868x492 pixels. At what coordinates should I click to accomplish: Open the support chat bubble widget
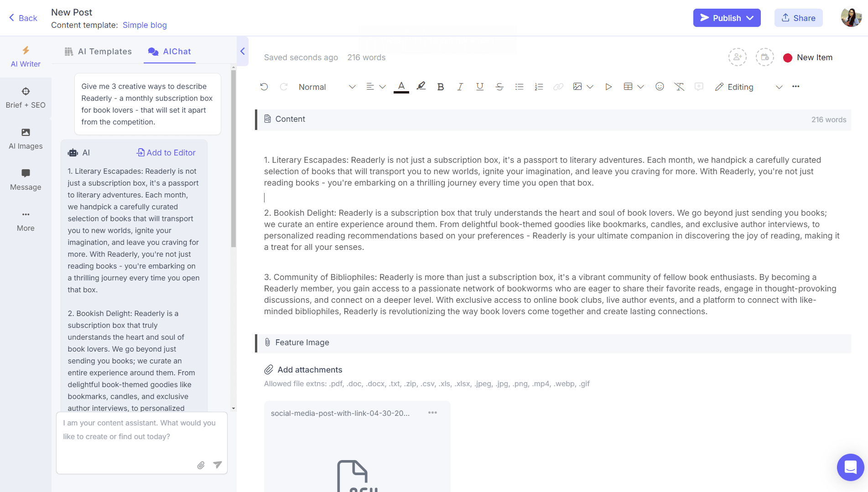coord(850,467)
